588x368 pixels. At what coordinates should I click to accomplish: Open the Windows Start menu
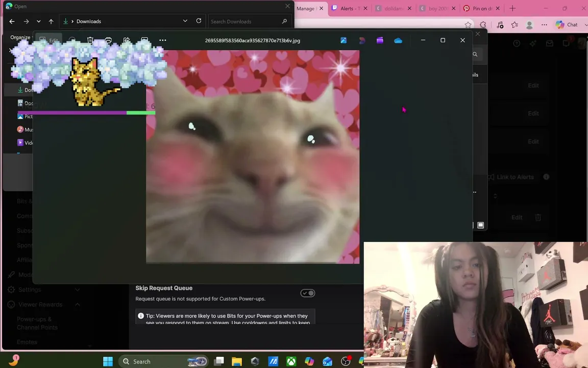(108, 361)
